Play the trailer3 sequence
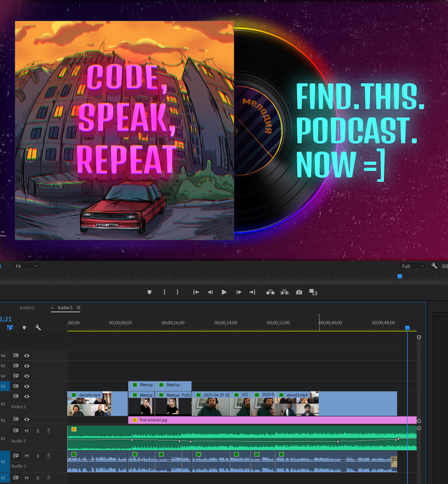This screenshot has width=448, height=484. tap(224, 292)
